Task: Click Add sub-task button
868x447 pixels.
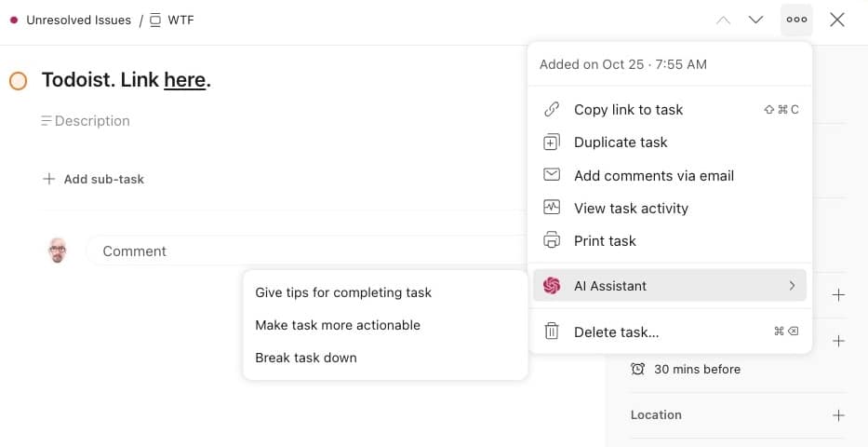Action: point(94,179)
